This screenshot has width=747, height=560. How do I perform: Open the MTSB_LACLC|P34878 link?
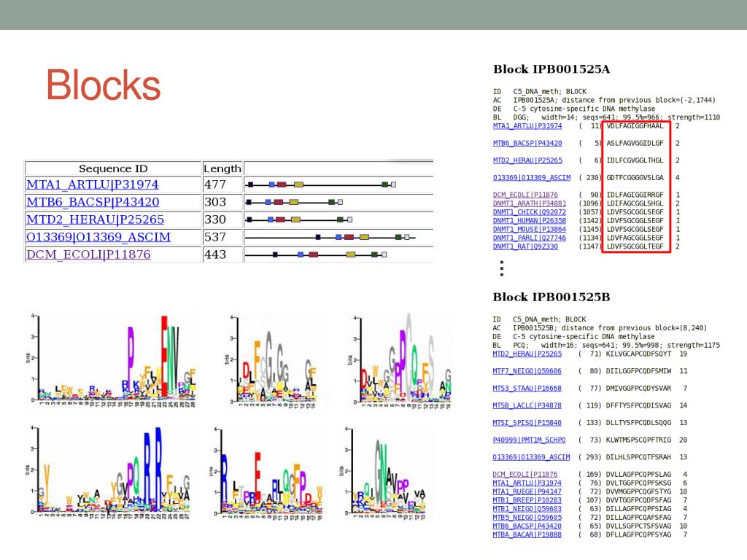[527, 405]
